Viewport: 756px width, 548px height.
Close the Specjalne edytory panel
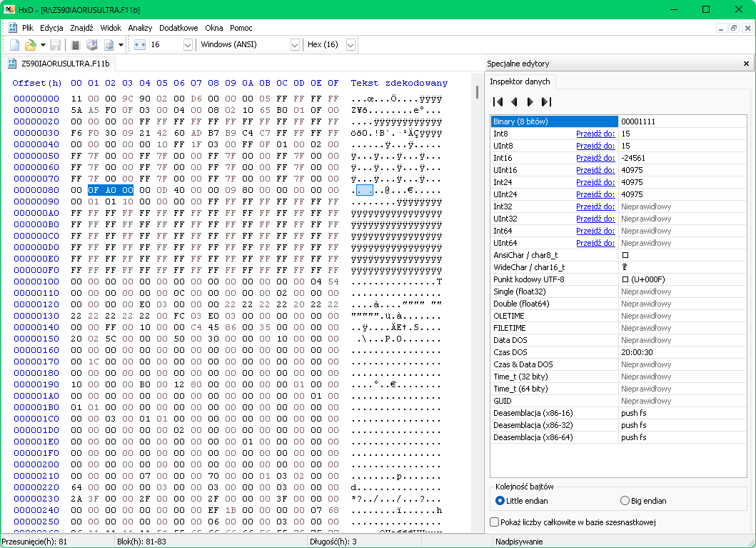(746, 64)
